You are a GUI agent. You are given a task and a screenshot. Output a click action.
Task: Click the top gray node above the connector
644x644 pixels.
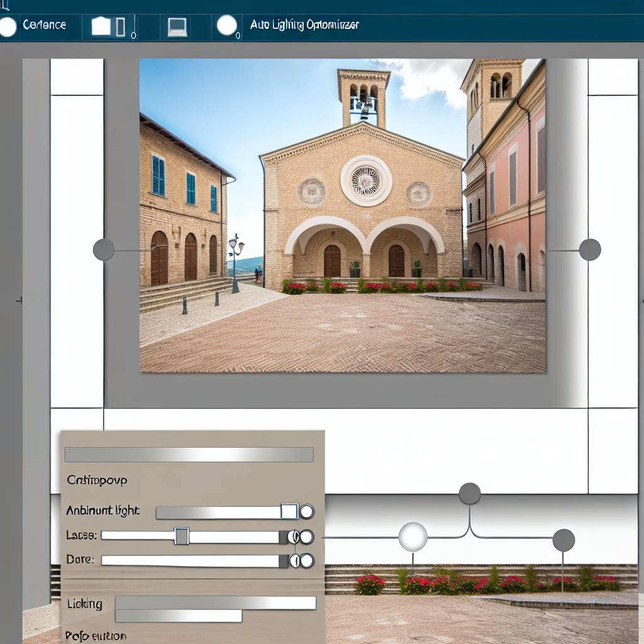click(x=470, y=494)
